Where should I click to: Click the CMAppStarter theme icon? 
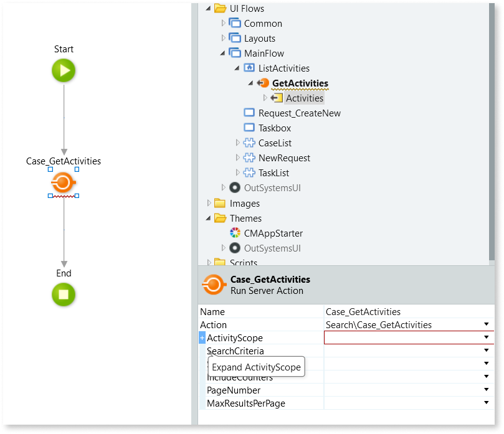235,233
